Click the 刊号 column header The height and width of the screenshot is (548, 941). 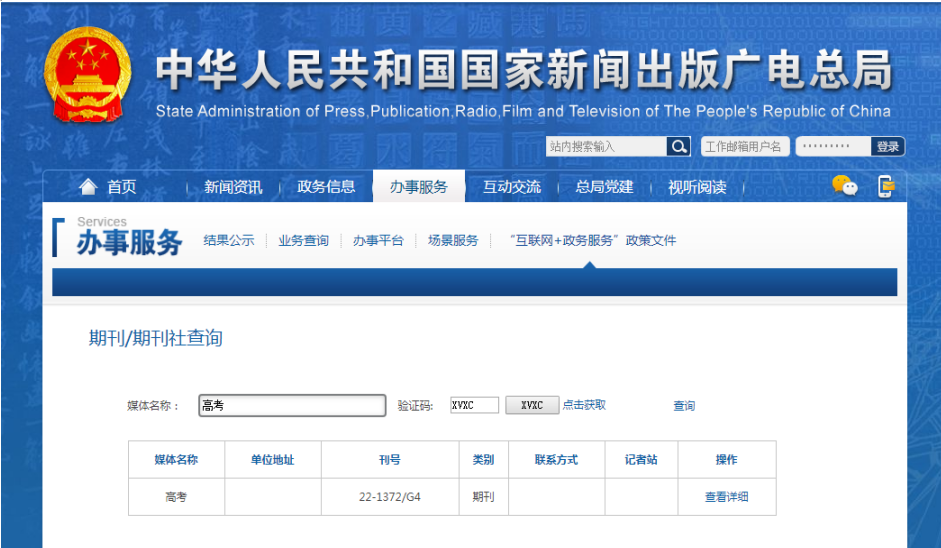(x=390, y=460)
